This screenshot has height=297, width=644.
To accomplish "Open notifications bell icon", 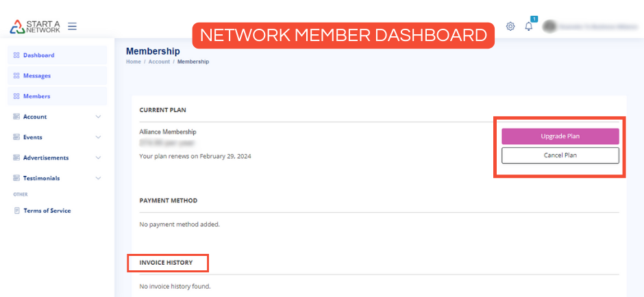I will pos(528,27).
